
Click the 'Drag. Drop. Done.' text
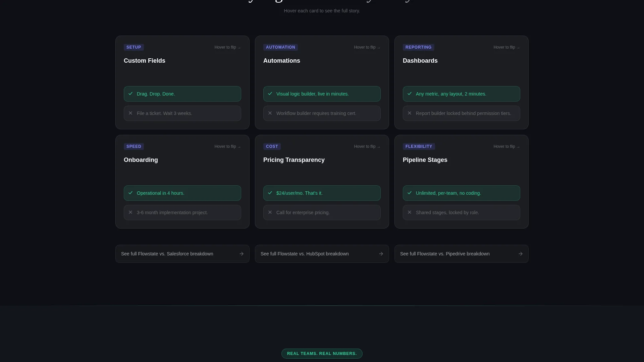156,94
